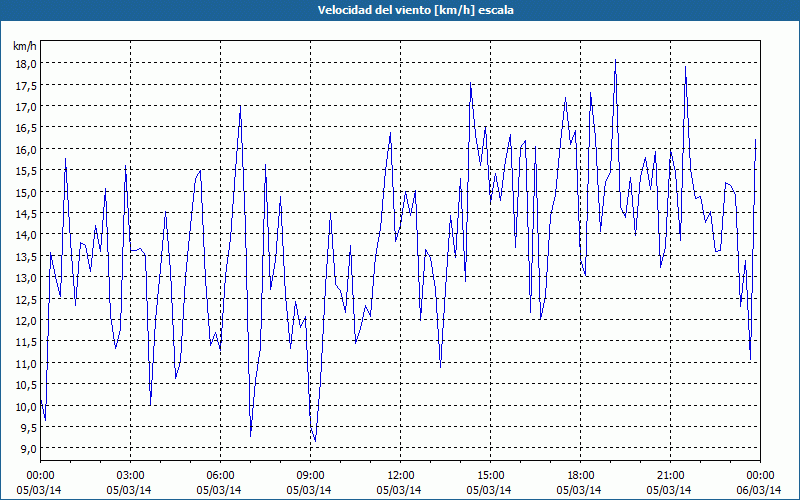Select the 15,5 axis value

(x=27, y=171)
